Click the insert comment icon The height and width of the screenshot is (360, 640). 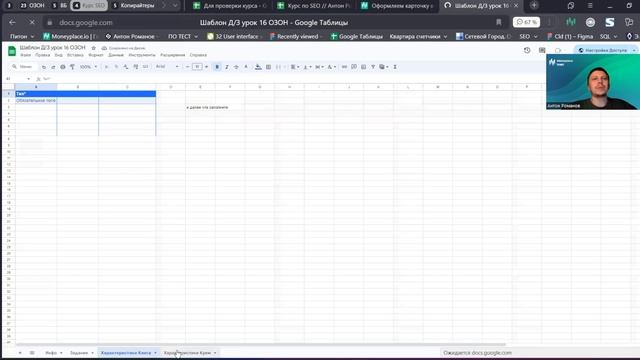354,67
